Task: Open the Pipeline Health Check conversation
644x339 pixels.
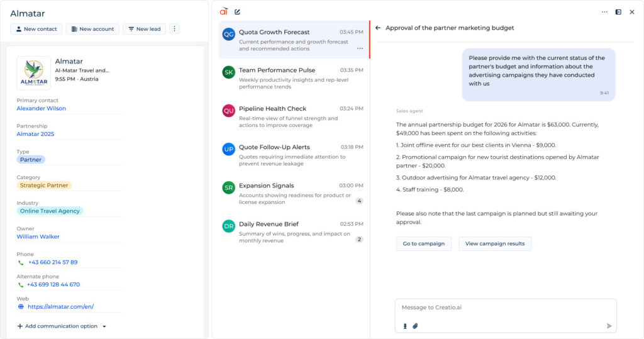Action: click(294, 117)
